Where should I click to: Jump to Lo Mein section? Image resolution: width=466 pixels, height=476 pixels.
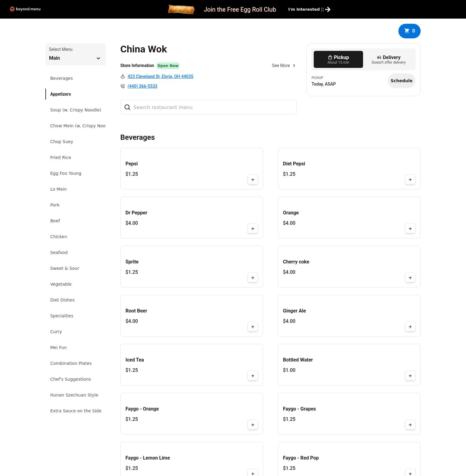58,189
